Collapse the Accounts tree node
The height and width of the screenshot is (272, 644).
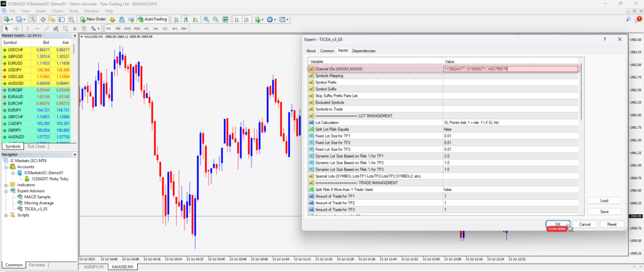[x=6, y=167]
